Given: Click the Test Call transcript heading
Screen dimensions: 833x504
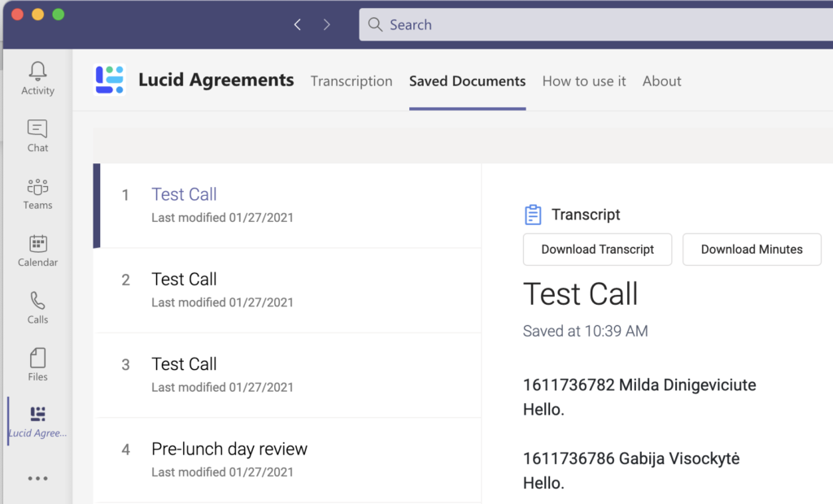Looking at the screenshot, I should (580, 293).
